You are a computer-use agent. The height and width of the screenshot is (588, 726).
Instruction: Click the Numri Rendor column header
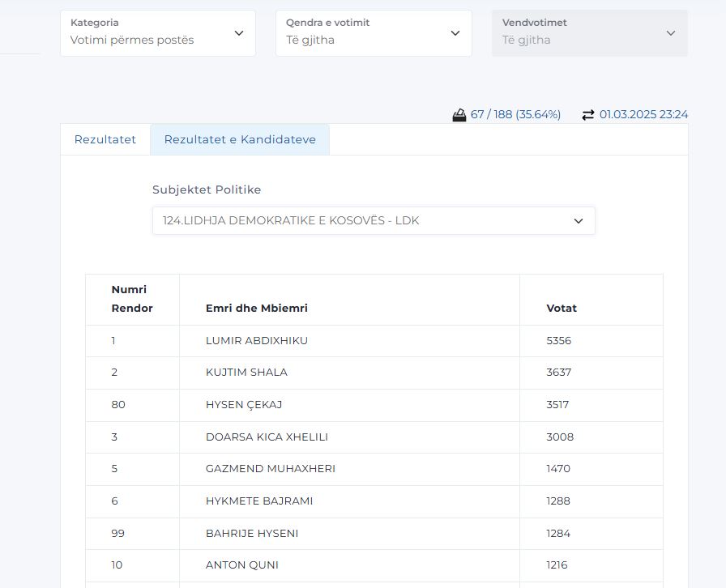(x=132, y=299)
